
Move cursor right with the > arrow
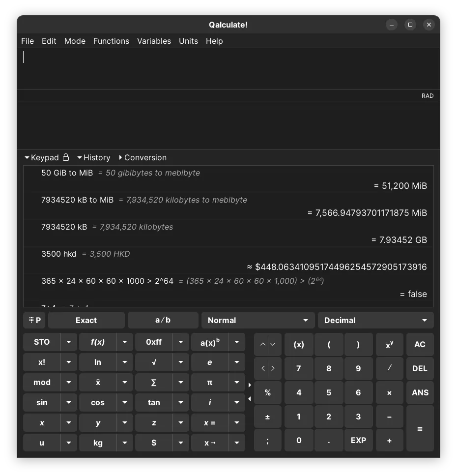[273, 368]
